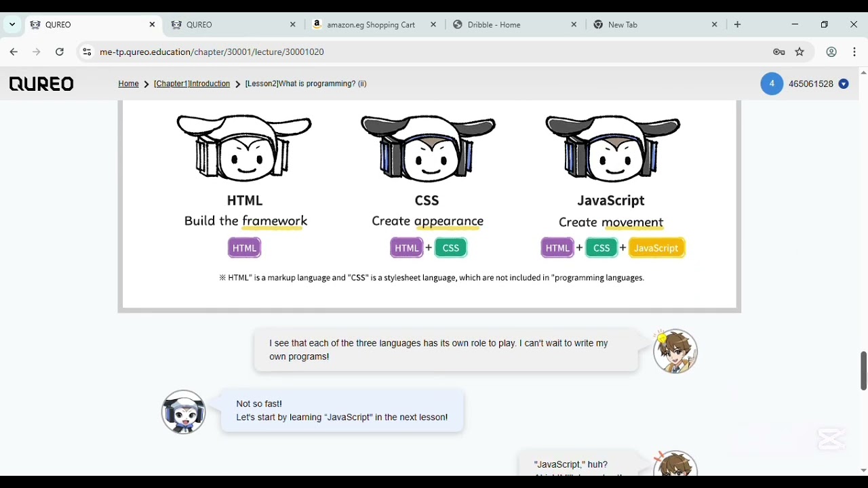This screenshot has width=868, height=488.
Task: Switch to the first QUREO tab
Action: 94,24
